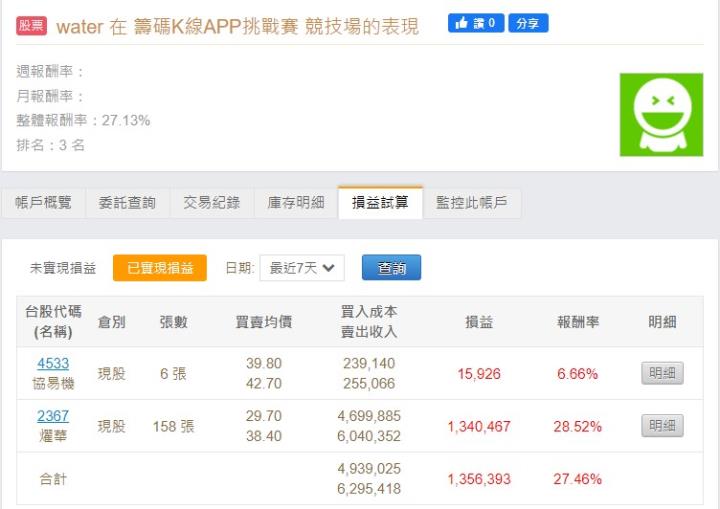The image size is (720, 509).
Task: Switch to the 委託查詢 tab
Action: tap(127, 203)
